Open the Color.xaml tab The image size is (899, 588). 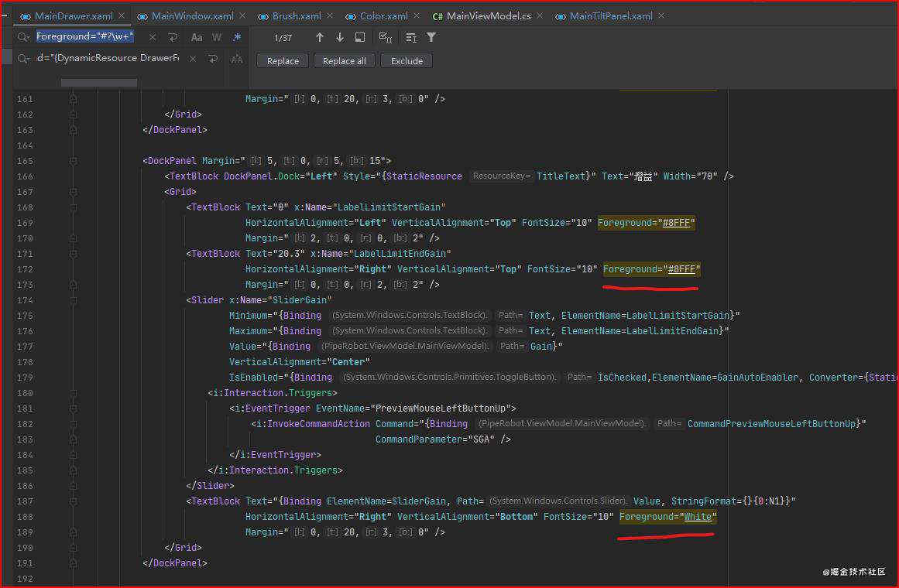click(383, 16)
